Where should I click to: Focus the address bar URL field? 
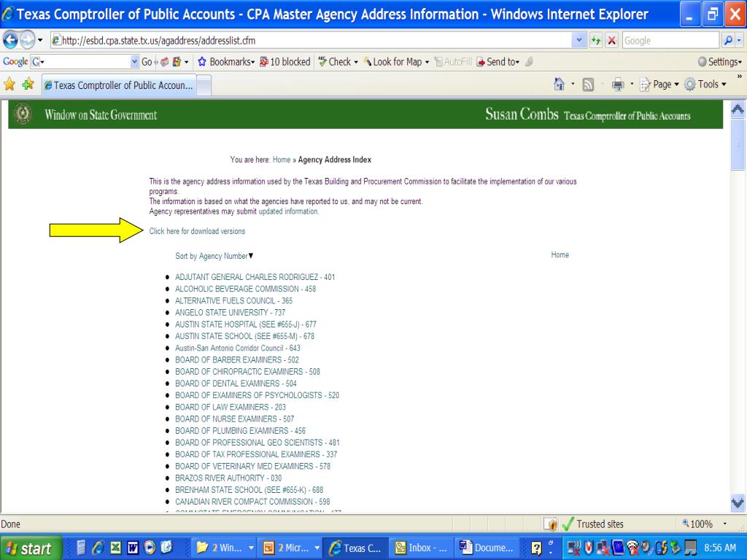click(x=311, y=41)
